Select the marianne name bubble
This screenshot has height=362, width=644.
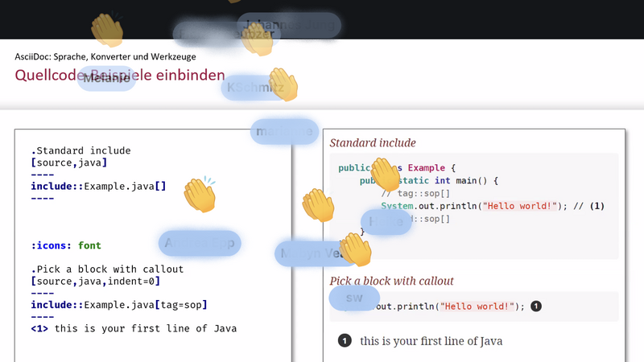285,132
